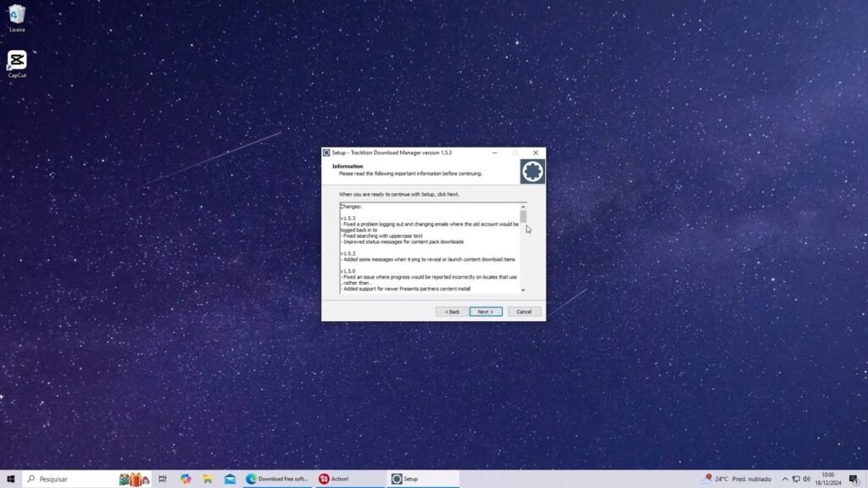Viewport: 868px width, 488px height.
Task: Open network status tray icon
Action: pos(795,480)
